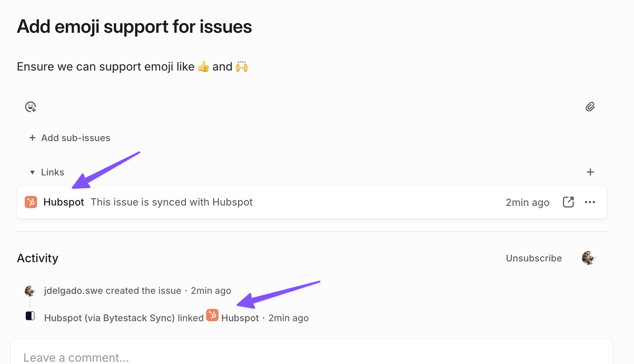
Task: Attach a file using the paperclip icon
Action: (590, 107)
